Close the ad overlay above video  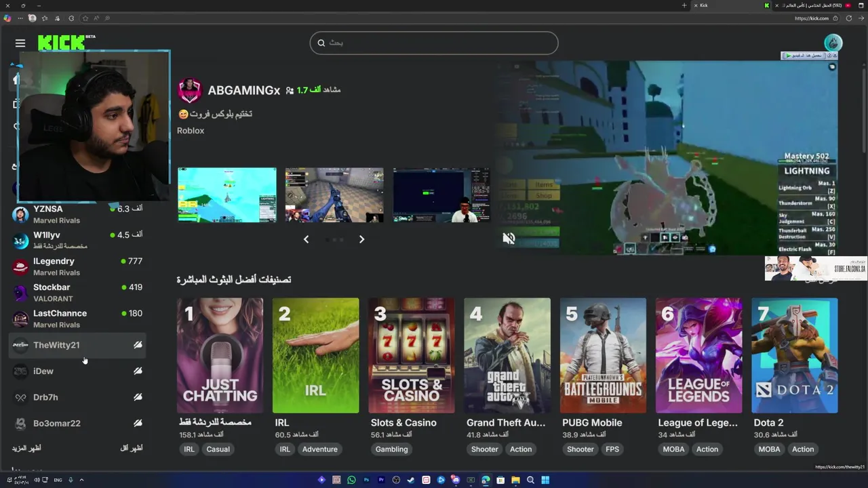pyautogui.click(x=835, y=55)
